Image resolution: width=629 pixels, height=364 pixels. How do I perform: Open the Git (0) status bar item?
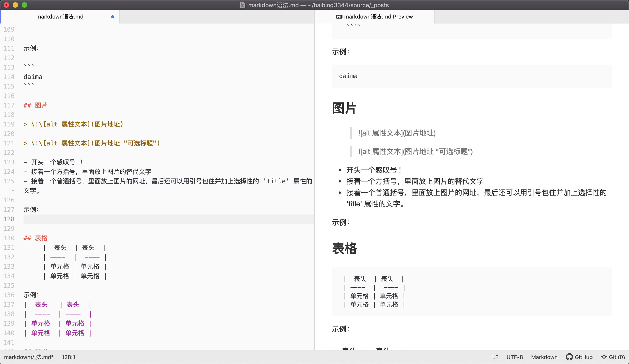[x=613, y=357]
